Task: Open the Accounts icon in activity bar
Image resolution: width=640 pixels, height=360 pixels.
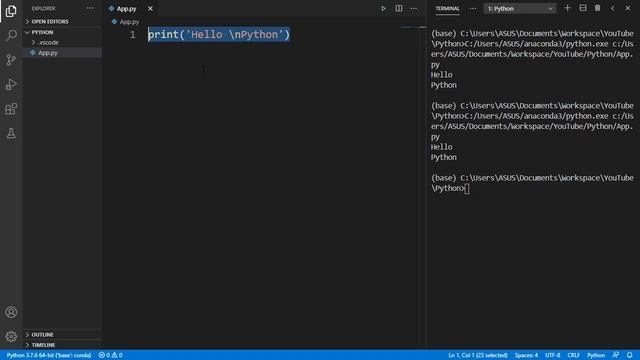Action: 11,312
